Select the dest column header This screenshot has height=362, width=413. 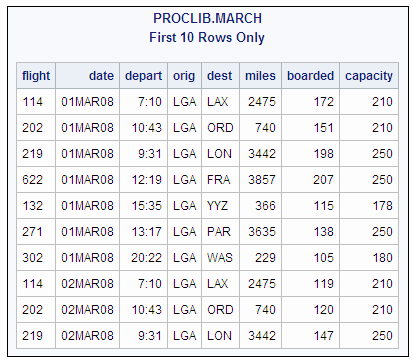[x=220, y=76]
